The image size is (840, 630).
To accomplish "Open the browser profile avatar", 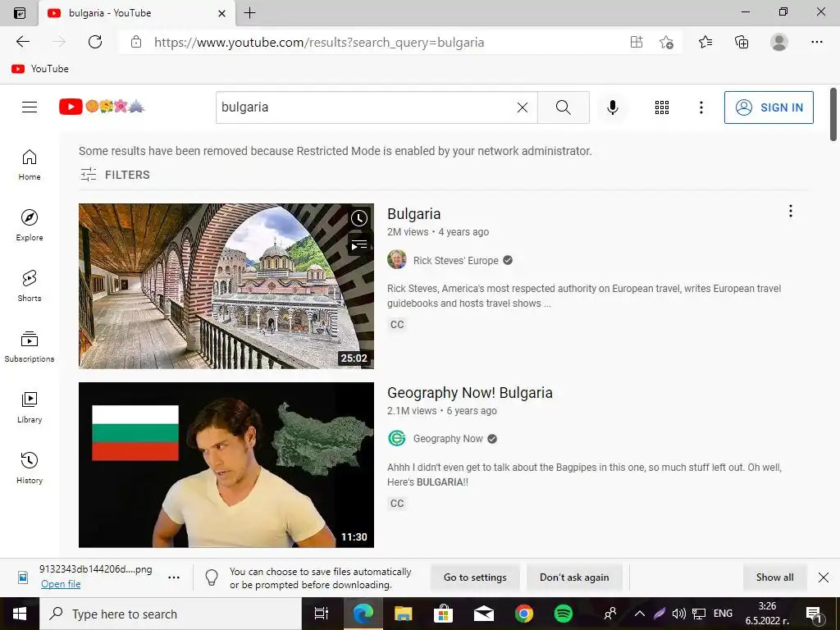I will pos(779,42).
